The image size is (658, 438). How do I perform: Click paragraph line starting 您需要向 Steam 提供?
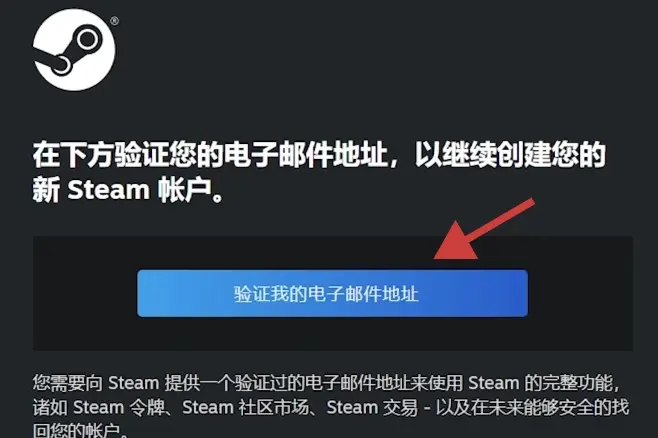tap(326, 383)
